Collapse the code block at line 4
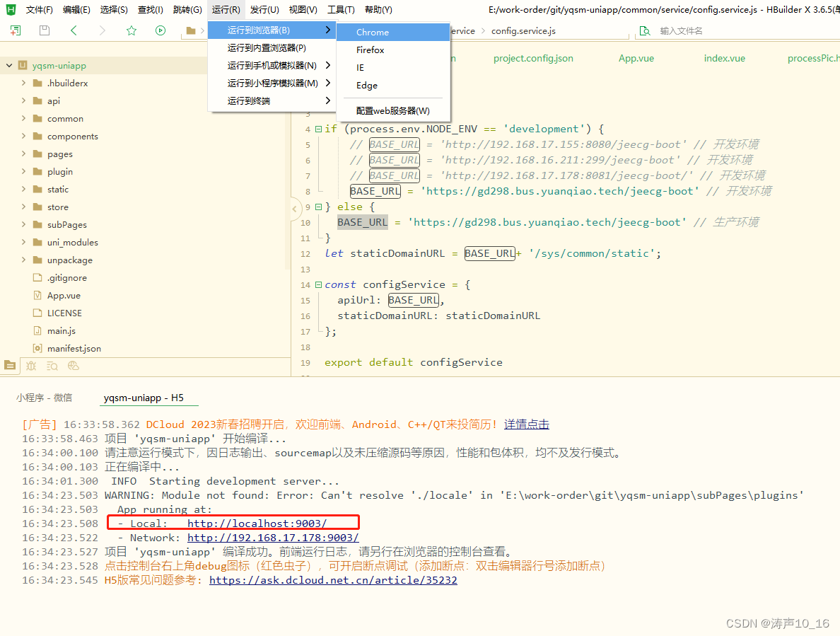The height and width of the screenshot is (636, 840). (x=317, y=128)
